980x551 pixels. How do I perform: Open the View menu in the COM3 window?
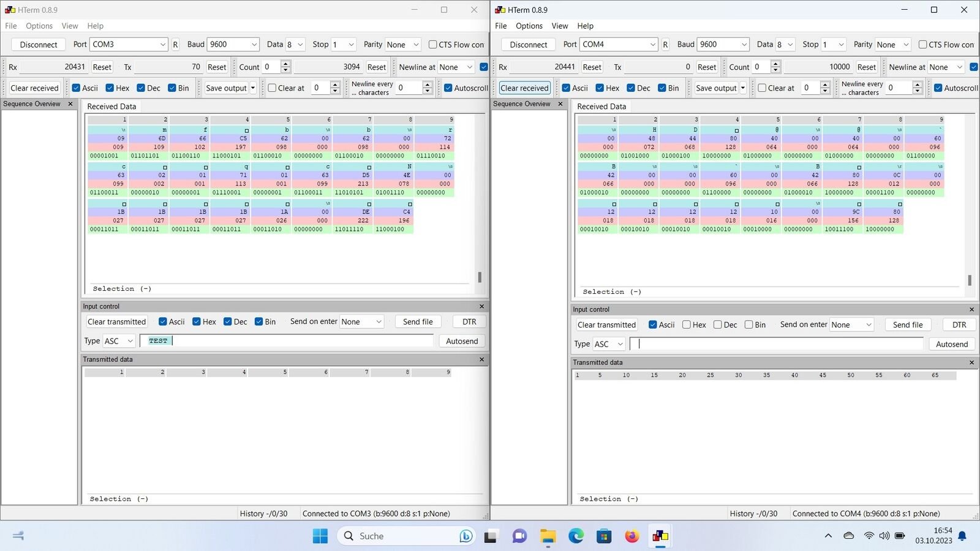70,26
